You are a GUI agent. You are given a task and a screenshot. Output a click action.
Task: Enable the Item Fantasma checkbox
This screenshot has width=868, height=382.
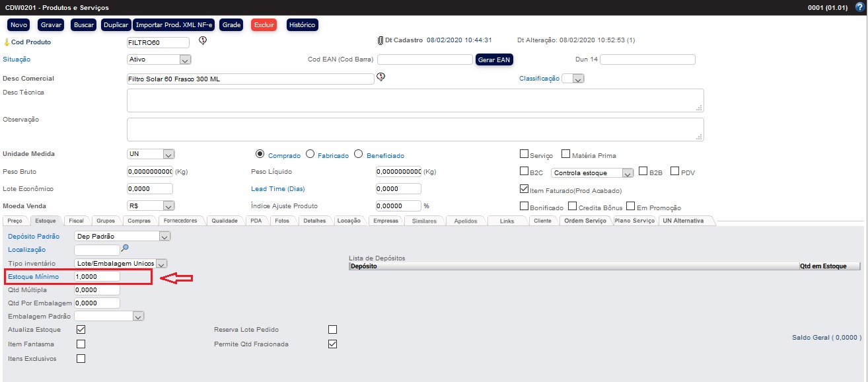pos(81,344)
